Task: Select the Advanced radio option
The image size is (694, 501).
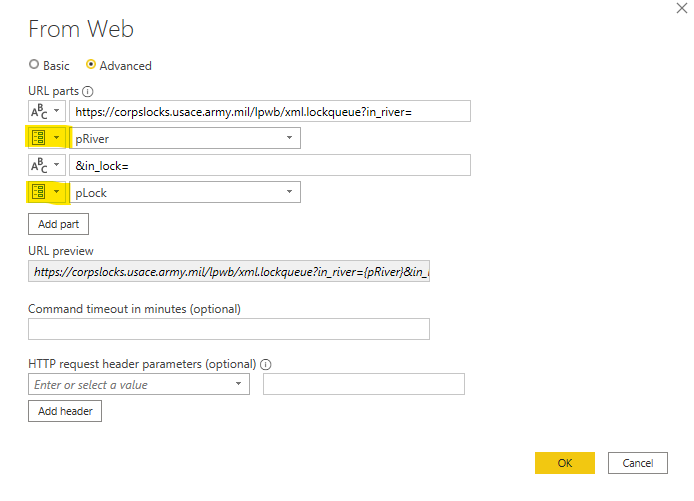Action: coord(92,65)
